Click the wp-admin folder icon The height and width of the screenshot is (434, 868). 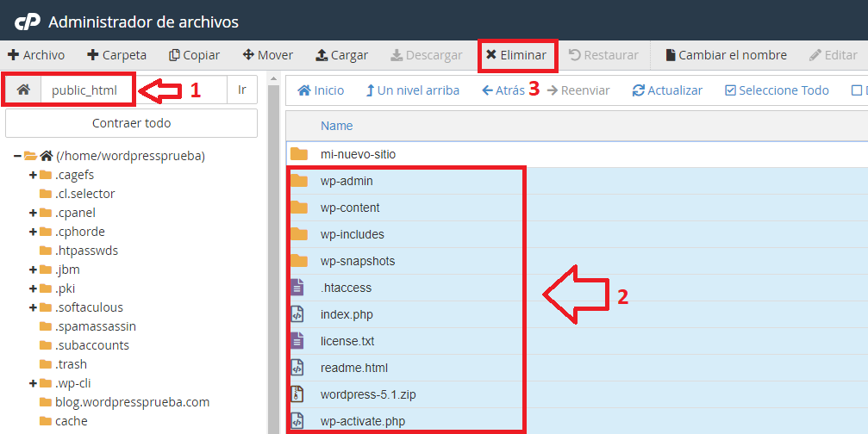coord(298,181)
